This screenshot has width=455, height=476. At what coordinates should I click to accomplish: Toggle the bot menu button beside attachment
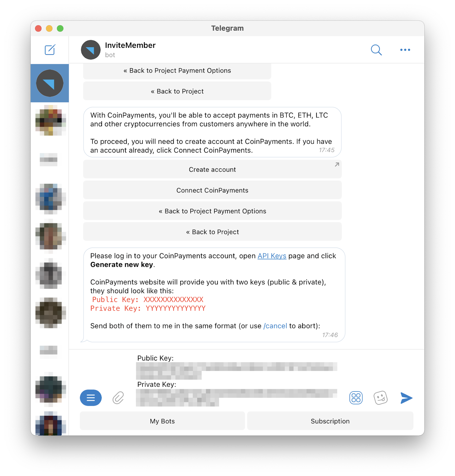(91, 398)
